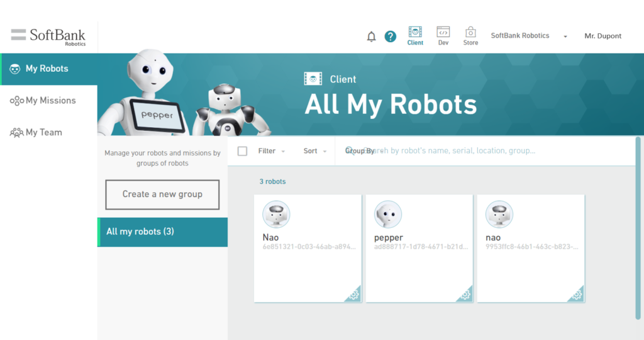This screenshot has height=340, width=644.
Task: Click Create a new group button
Action: (x=162, y=195)
